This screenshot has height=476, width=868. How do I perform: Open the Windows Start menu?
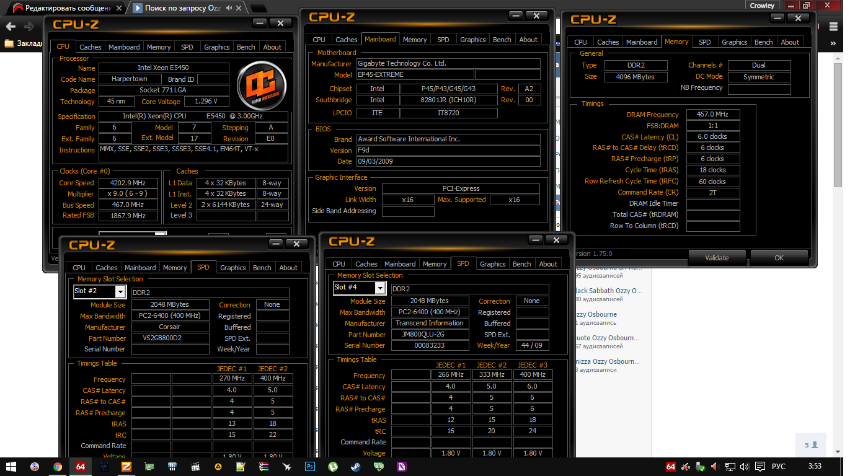(x=11, y=467)
